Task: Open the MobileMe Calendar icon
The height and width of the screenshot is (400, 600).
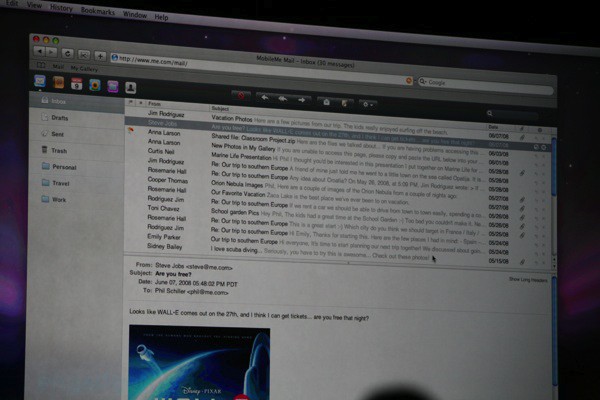Action: pyautogui.click(x=77, y=84)
